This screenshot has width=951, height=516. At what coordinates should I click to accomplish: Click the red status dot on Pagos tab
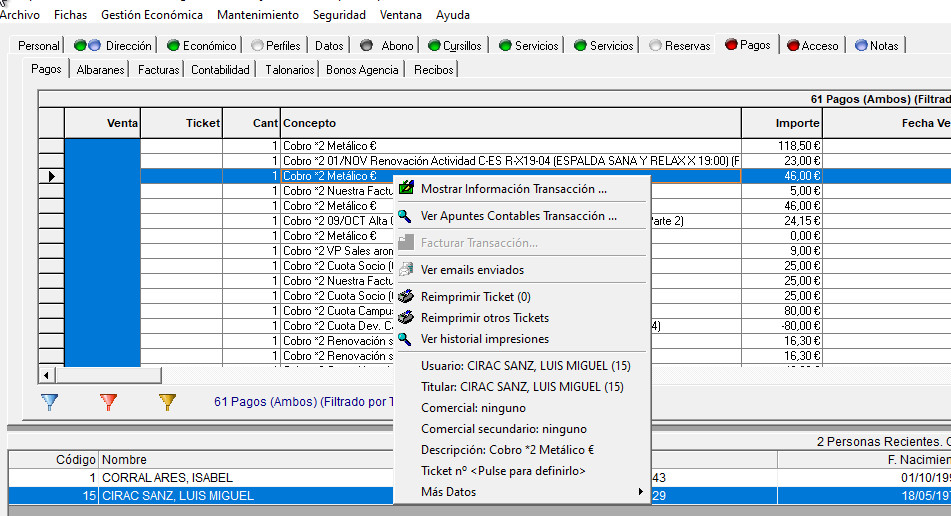click(x=731, y=44)
